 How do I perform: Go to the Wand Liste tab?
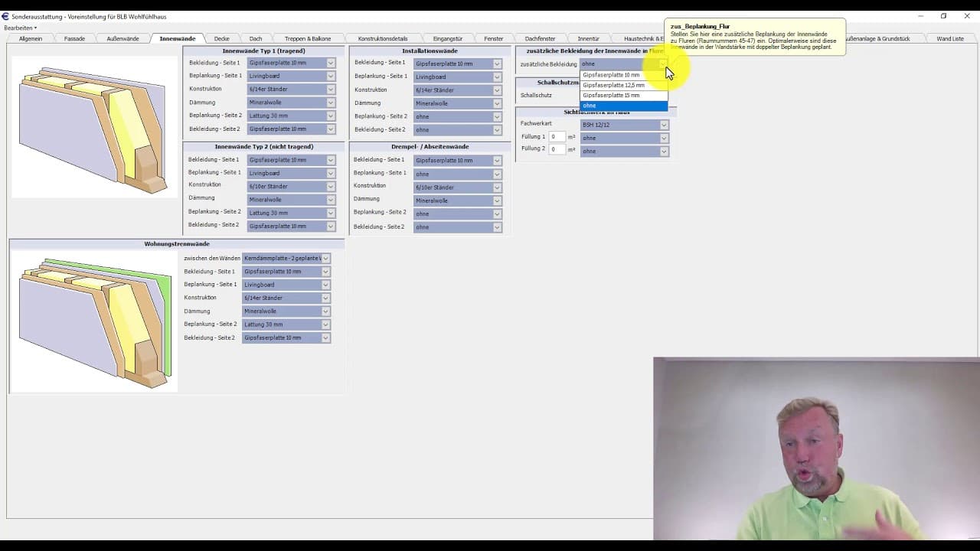(x=950, y=38)
